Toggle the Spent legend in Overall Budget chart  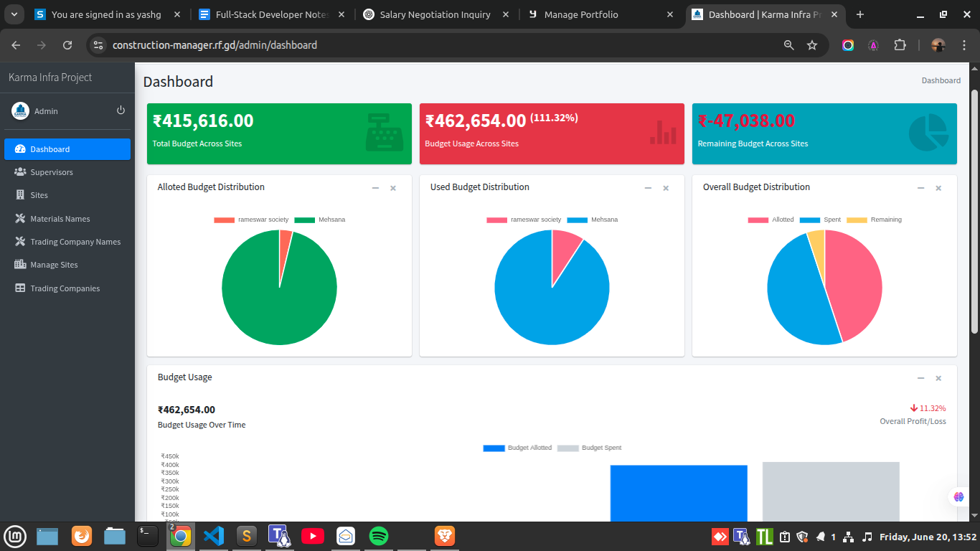point(821,220)
